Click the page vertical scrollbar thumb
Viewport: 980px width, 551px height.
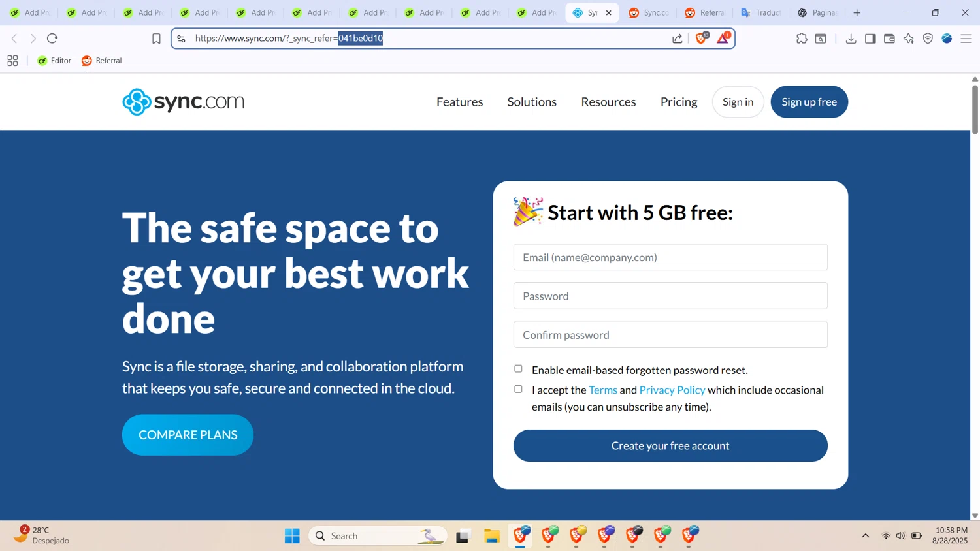tap(975, 109)
